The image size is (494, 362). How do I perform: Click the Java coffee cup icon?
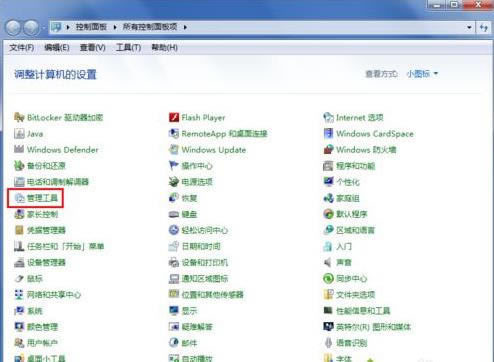pyautogui.click(x=19, y=134)
